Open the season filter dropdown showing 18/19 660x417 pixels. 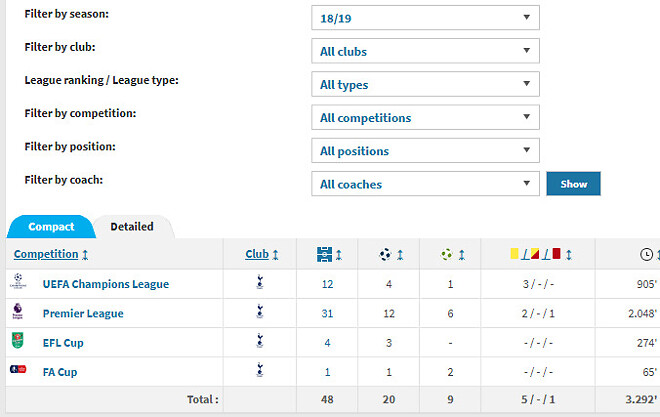425,17
